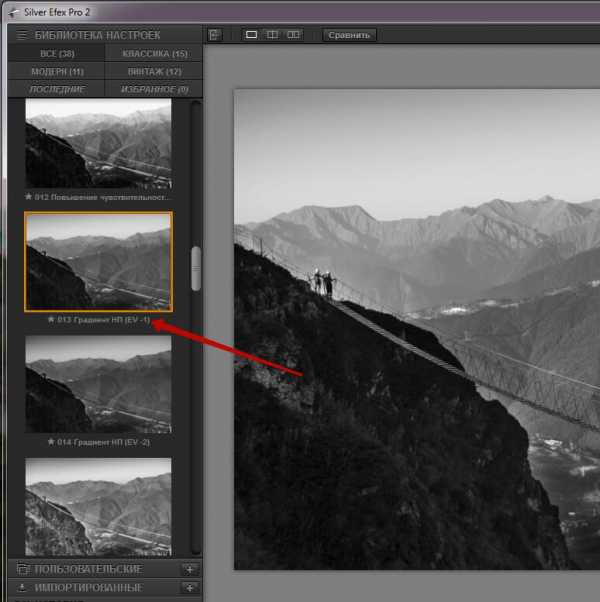Screen dimensions: 600x602
Task: Toggle the left panel visibility icon
Action: (x=215, y=35)
